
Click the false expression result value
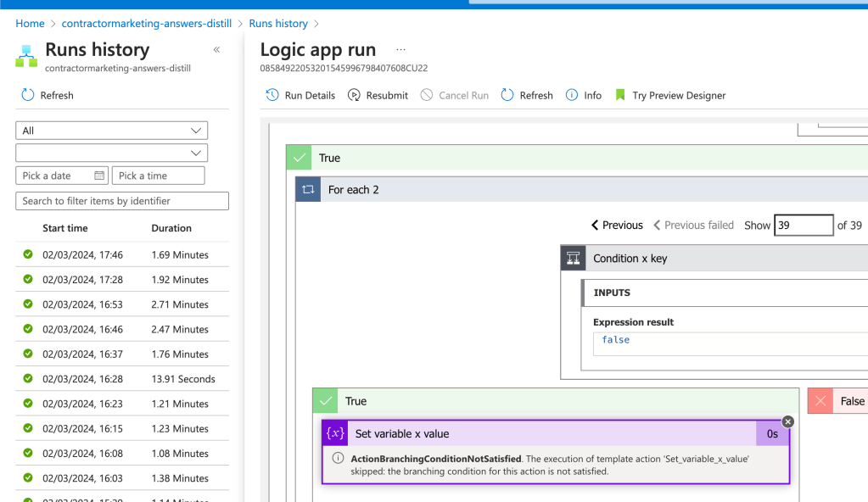tap(615, 340)
